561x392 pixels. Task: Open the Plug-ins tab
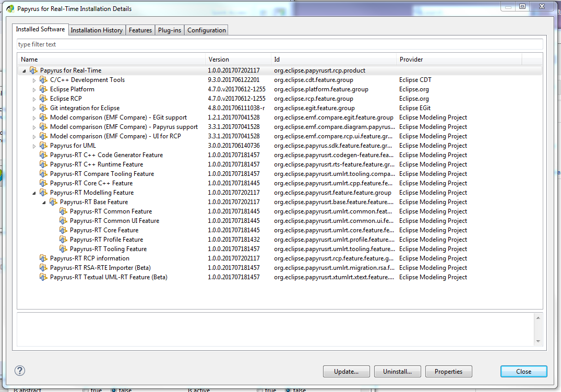pos(170,30)
